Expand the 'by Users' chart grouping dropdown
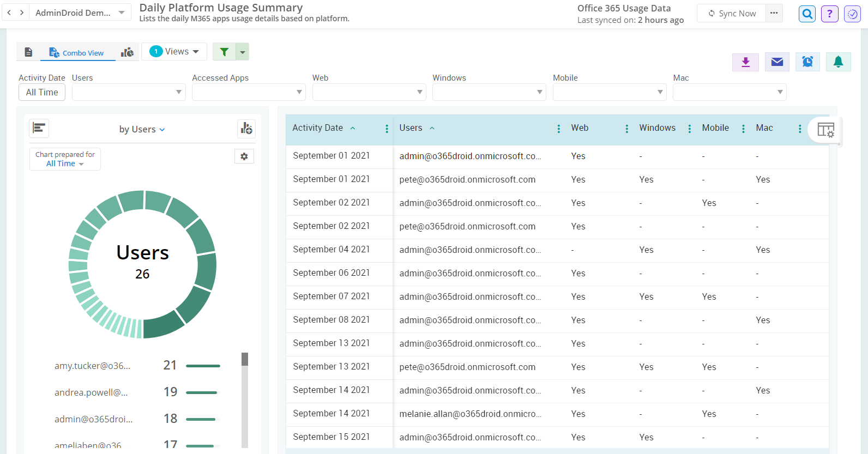Image resolution: width=868 pixels, height=454 pixels. pyautogui.click(x=142, y=129)
